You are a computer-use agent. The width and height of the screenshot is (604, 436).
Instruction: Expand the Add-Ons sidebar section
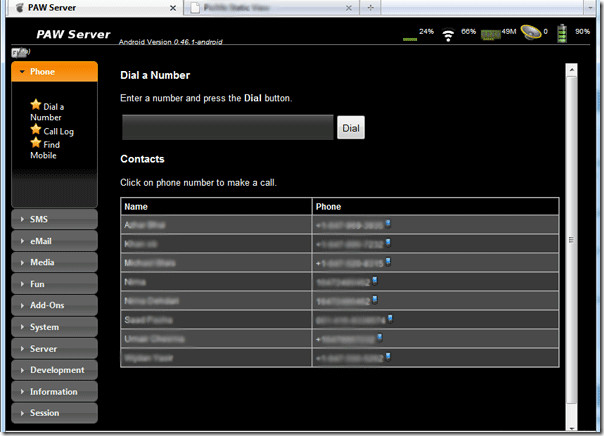pyautogui.click(x=54, y=305)
